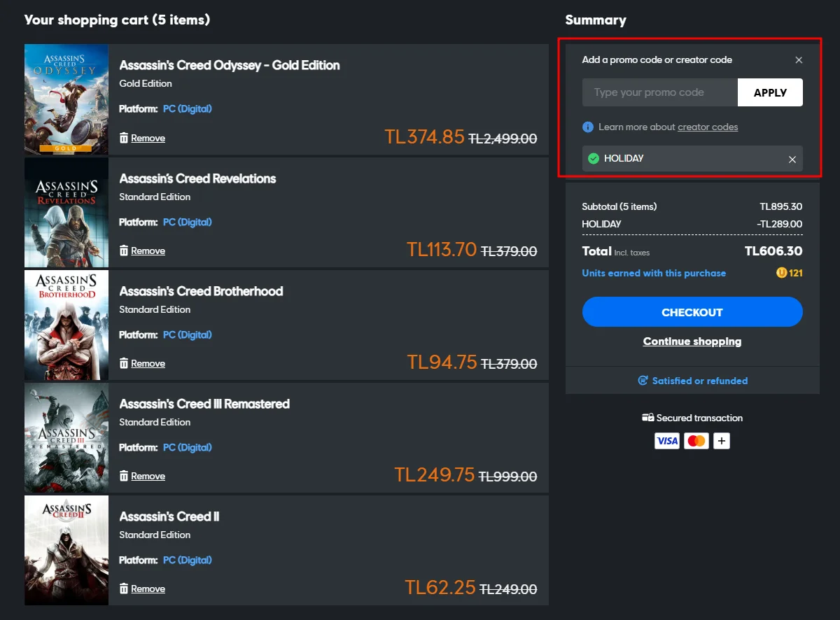Viewport: 840px width, 620px height.
Task: Click PC (Digital) platform for Assassin's Creed II
Action: click(188, 560)
